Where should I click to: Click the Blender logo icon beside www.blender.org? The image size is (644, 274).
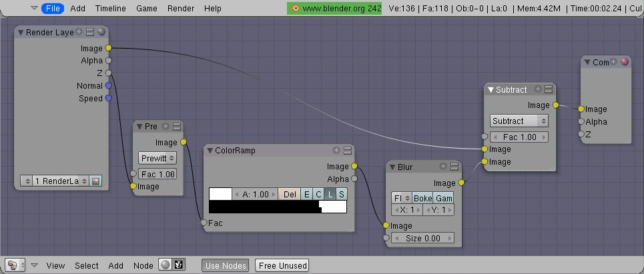coord(294,8)
